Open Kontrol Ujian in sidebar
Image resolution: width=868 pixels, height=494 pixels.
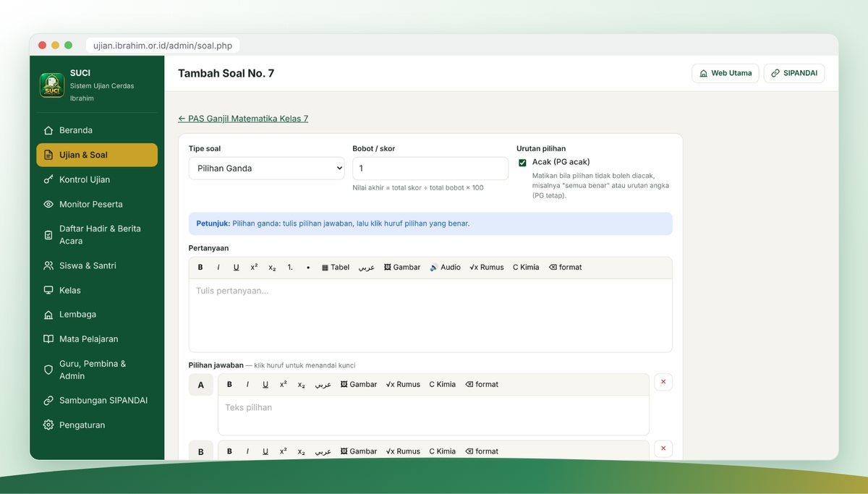click(x=97, y=179)
